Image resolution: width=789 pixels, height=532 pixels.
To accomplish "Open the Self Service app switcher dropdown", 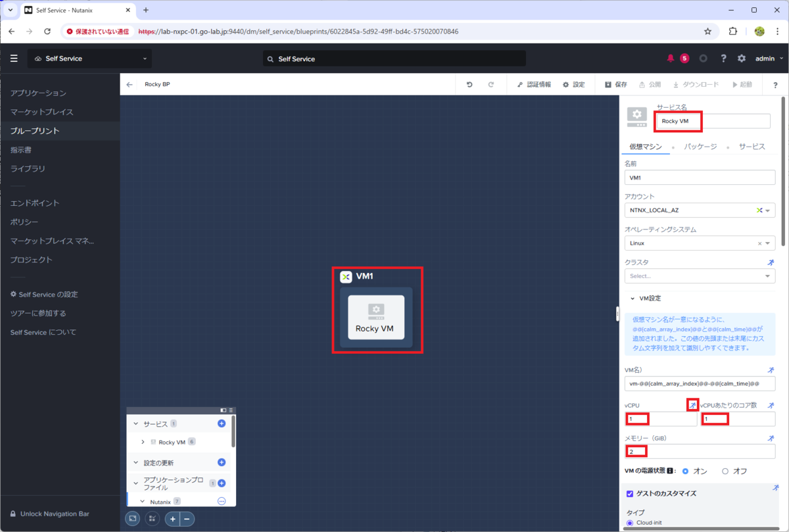I will click(x=89, y=59).
